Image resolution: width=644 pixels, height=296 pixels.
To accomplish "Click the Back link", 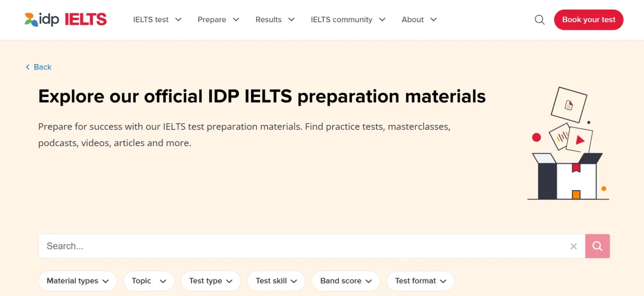I will (42, 67).
